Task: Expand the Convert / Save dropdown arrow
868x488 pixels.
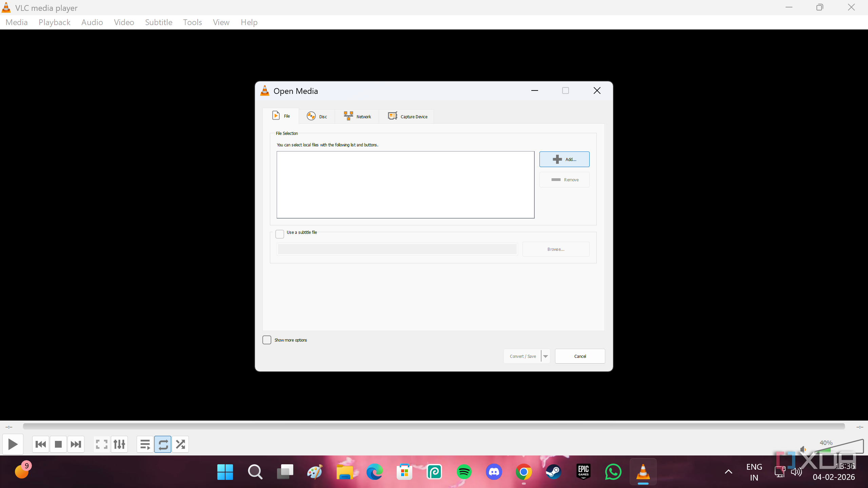Action: click(546, 356)
